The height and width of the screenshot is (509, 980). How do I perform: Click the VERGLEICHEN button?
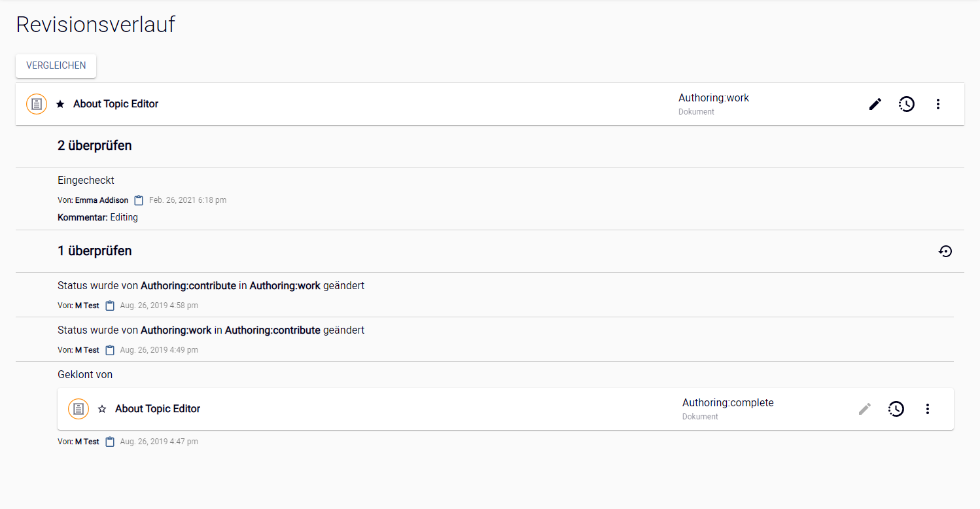56,65
